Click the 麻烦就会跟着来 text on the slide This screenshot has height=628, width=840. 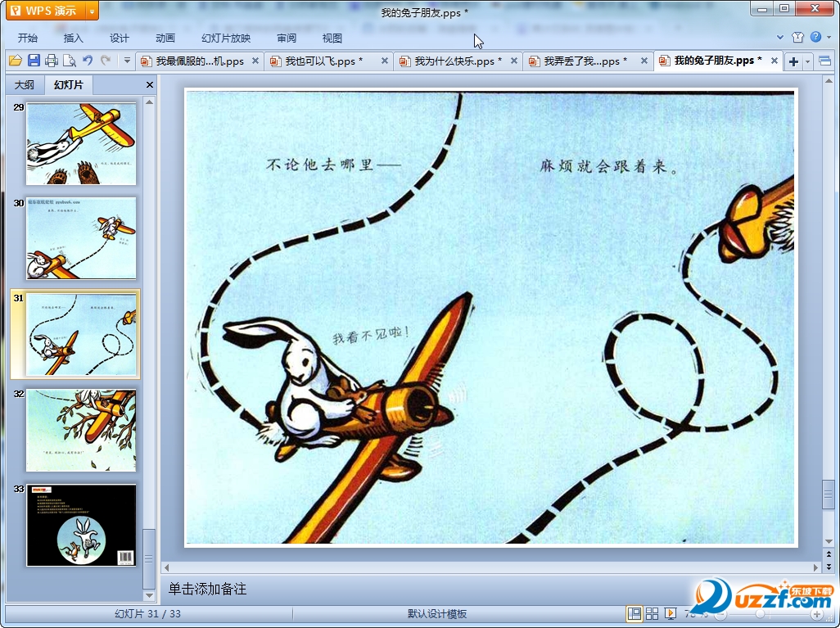608,166
